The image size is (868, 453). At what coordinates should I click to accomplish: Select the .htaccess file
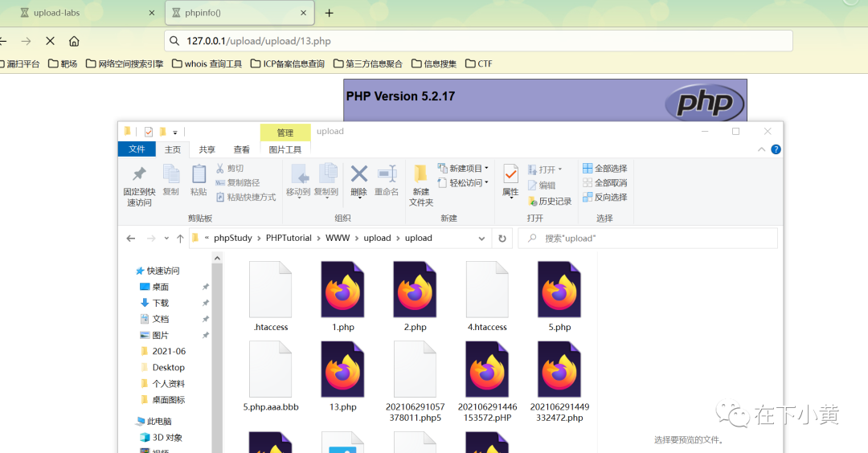point(271,296)
